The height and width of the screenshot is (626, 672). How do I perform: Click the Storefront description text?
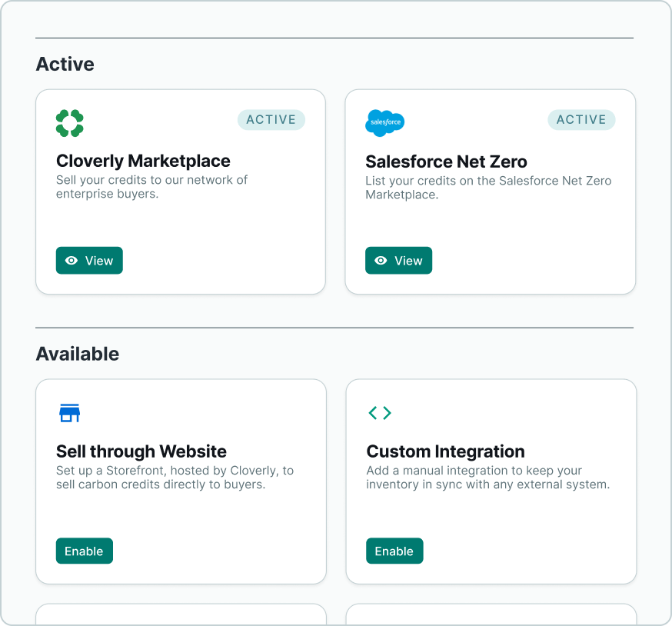tap(175, 478)
